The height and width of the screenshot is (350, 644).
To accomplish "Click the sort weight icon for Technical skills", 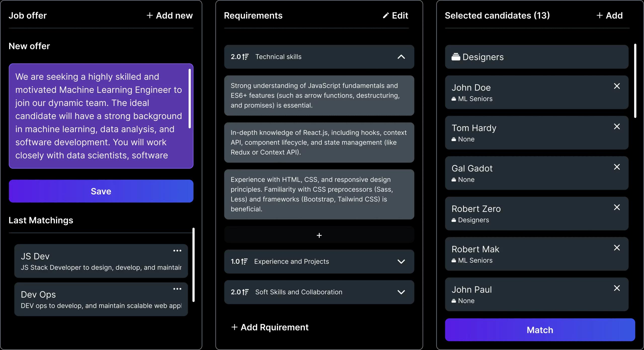I will point(246,57).
